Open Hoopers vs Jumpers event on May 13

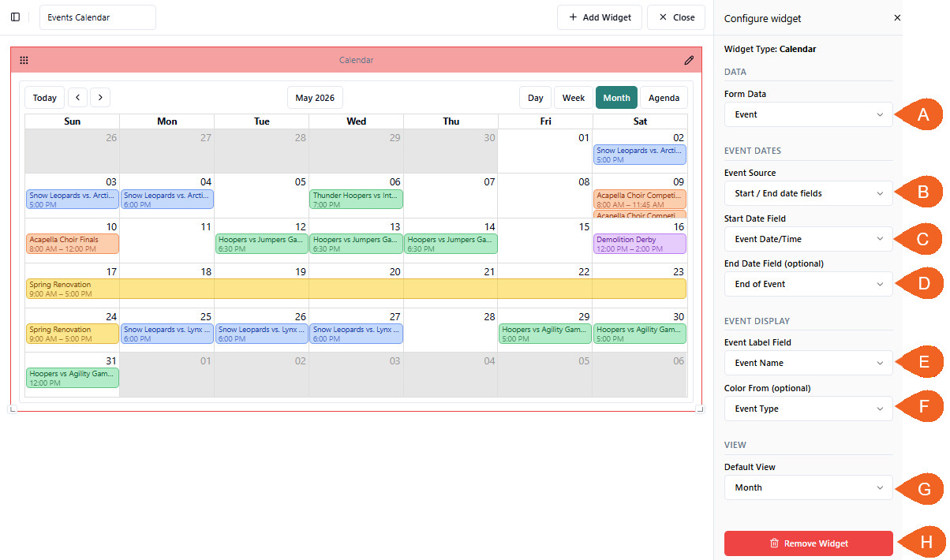point(356,244)
